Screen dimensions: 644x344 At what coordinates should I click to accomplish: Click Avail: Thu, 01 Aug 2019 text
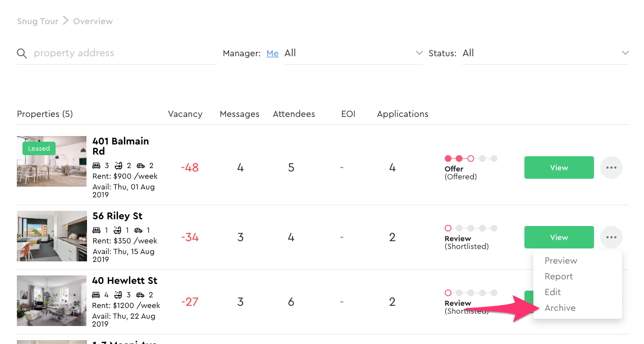point(124,191)
